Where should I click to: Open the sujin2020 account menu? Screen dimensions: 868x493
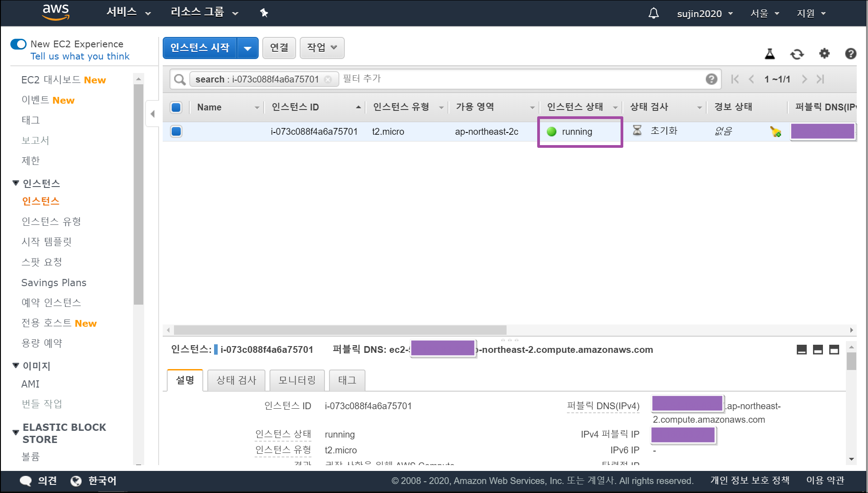705,14
